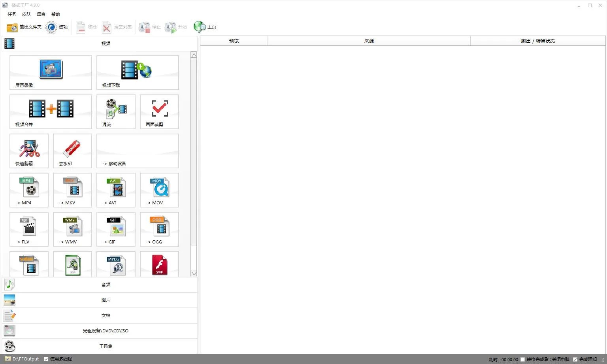Toggle the 使用多线程 checkbox

[46, 359]
